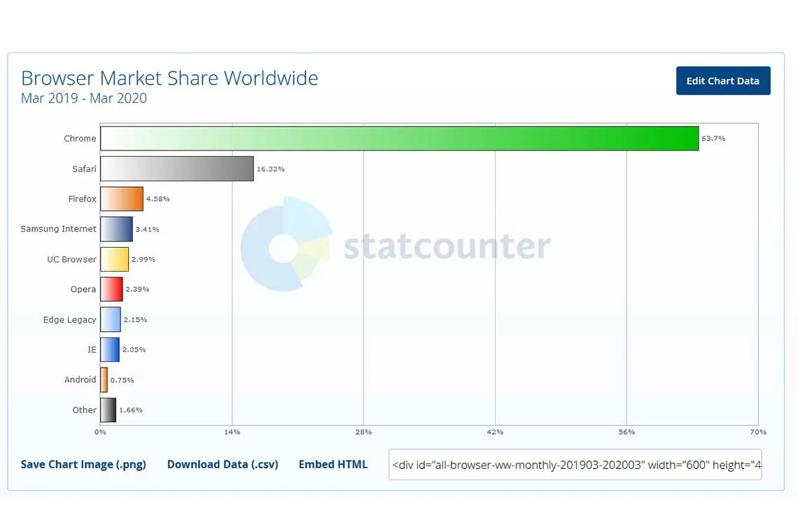798x532 pixels.
Task: Click the 'Mar 2019 - Mar 2020' subtitle
Action: click(x=84, y=98)
